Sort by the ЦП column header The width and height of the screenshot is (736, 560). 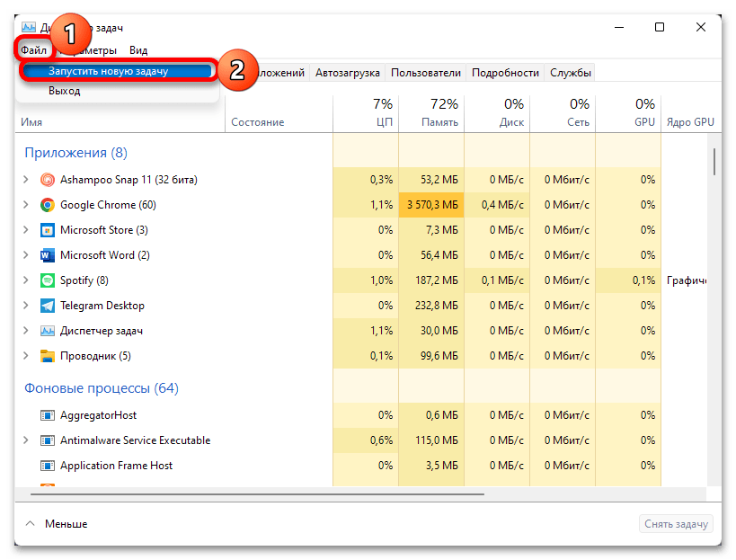point(366,114)
